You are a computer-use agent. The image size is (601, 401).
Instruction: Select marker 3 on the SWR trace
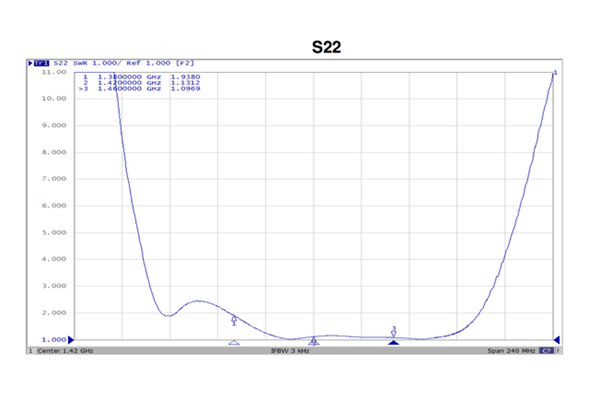click(x=393, y=331)
